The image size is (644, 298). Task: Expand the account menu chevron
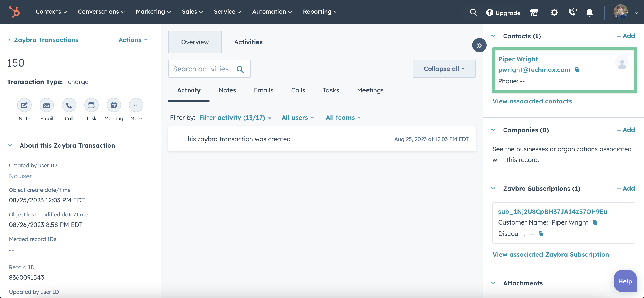coord(636,13)
